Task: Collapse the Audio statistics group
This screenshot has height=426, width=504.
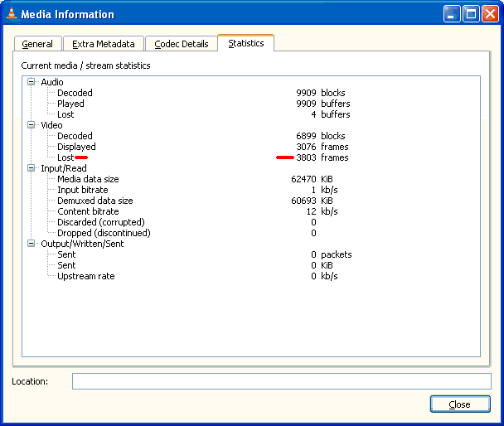Action: [x=31, y=81]
